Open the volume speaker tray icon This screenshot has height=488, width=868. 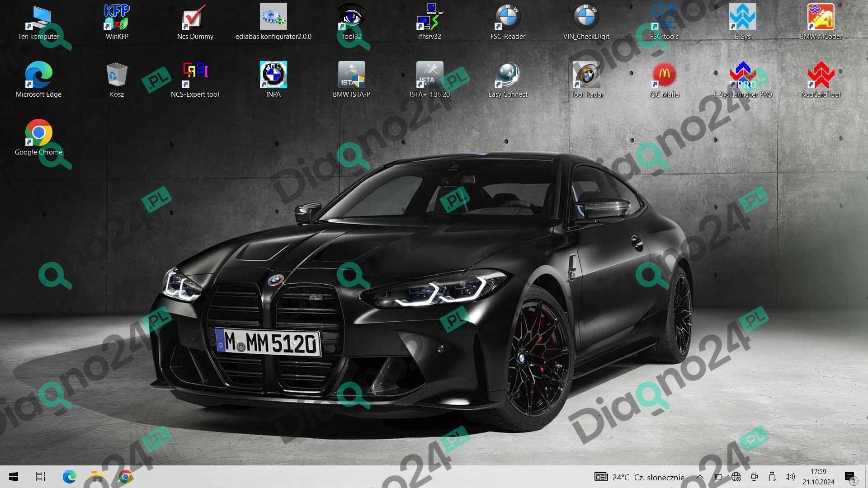[x=790, y=477]
